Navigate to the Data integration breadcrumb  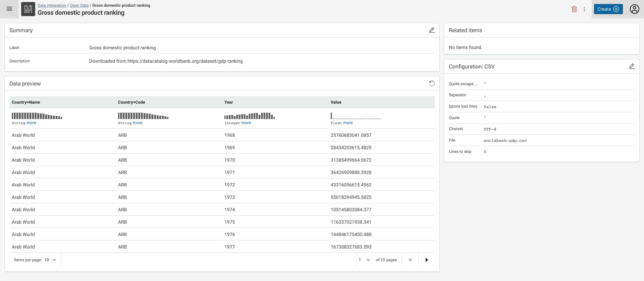click(52, 5)
